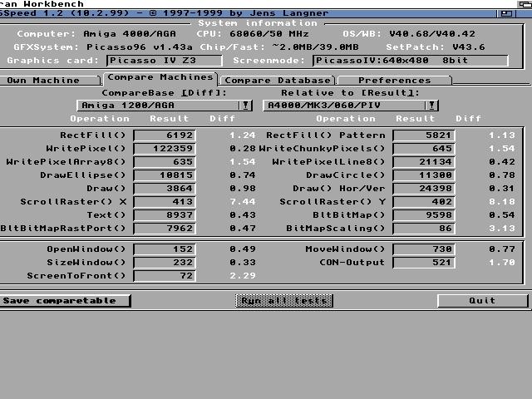This screenshot has width=532, height=399.
Task: Click the BltBitMapRastPort() result 7962
Action: pyautogui.click(x=165, y=229)
